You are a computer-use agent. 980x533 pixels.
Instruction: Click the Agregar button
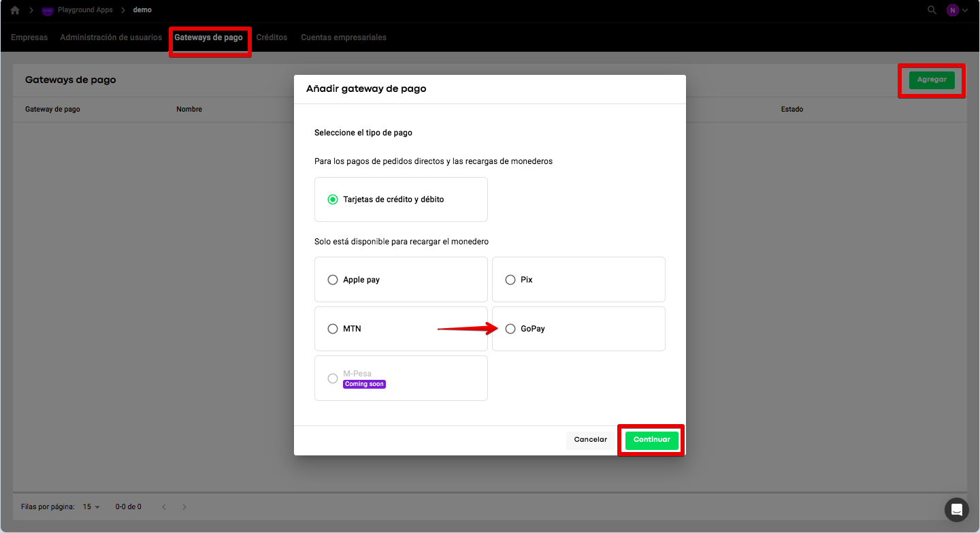932,80
